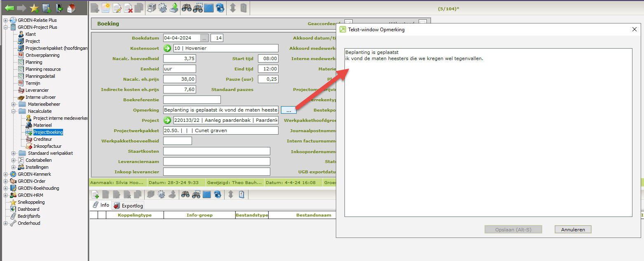This screenshot has height=261, width=644.
Task: Expand the Standaard werkpakket folder
Action: click(14, 153)
